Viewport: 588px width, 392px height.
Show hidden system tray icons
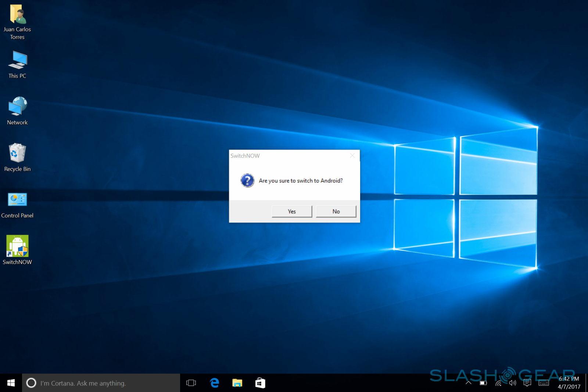pos(469,383)
